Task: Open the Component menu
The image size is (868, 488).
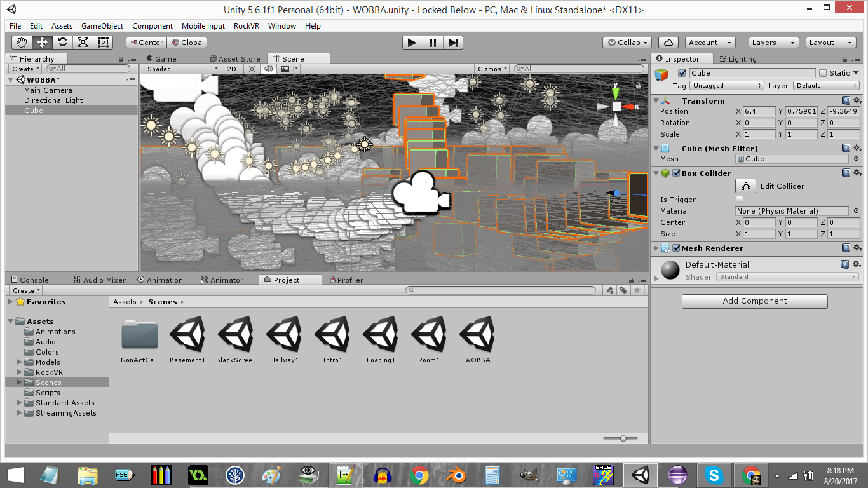Action: point(153,26)
